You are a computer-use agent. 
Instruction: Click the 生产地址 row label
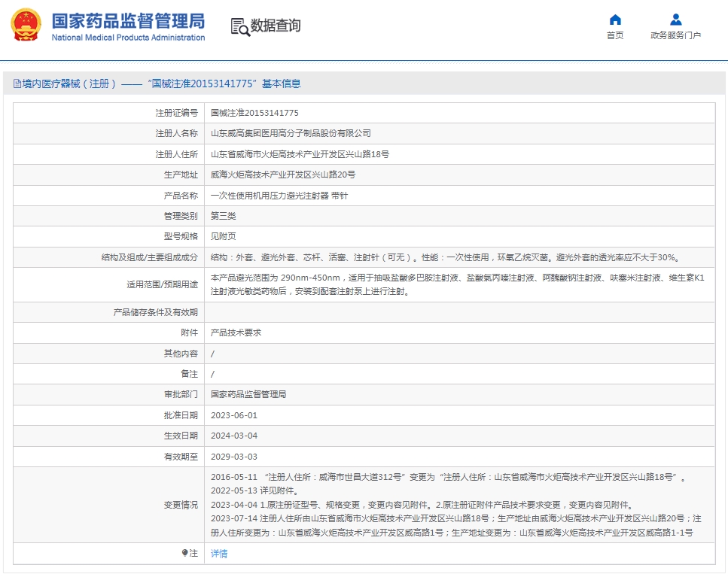click(181, 175)
